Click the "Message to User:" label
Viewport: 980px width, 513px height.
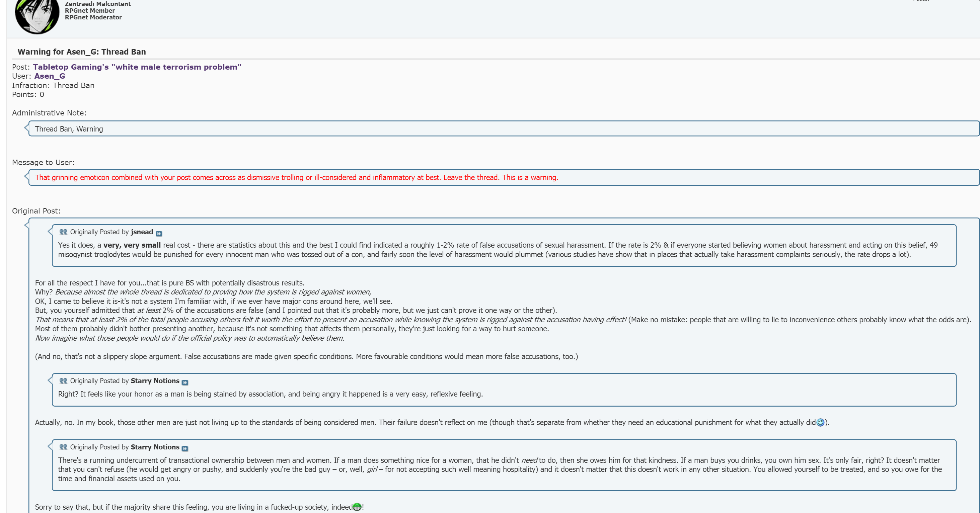pyautogui.click(x=44, y=162)
